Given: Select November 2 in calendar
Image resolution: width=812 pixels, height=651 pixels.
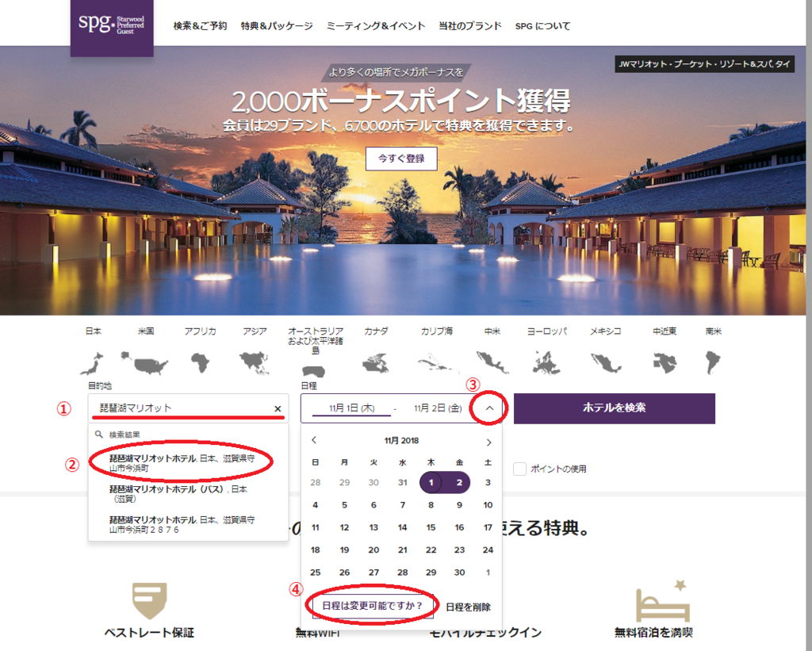Looking at the screenshot, I should [459, 482].
